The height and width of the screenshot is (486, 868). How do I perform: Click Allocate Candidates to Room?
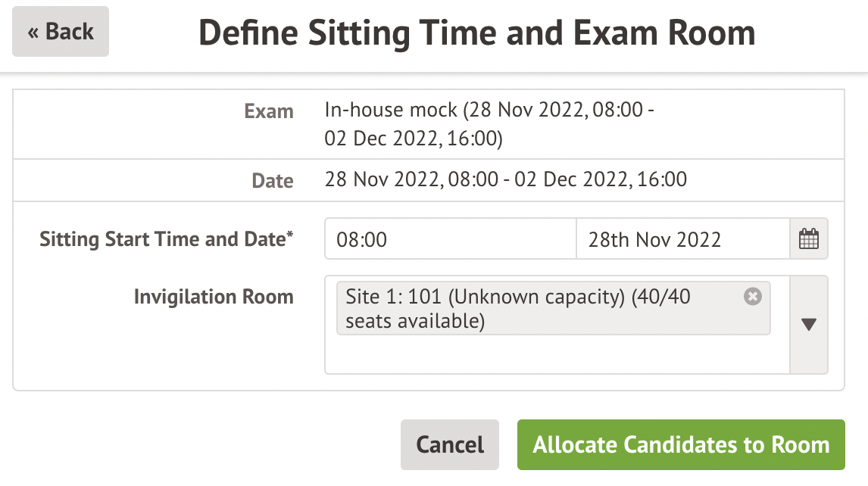tap(680, 444)
